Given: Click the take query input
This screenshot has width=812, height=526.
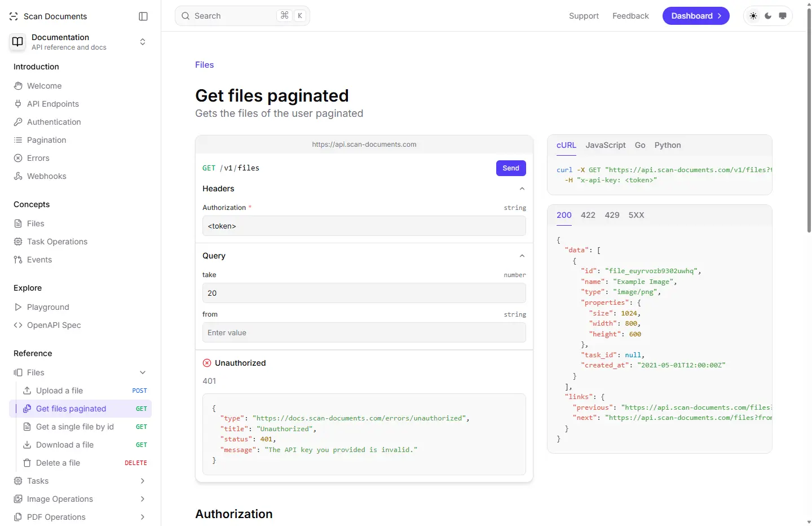Looking at the screenshot, I should [364, 293].
